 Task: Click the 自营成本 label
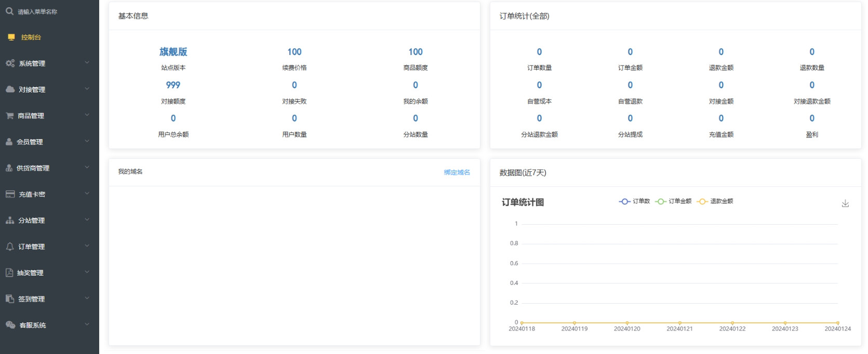[539, 102]
